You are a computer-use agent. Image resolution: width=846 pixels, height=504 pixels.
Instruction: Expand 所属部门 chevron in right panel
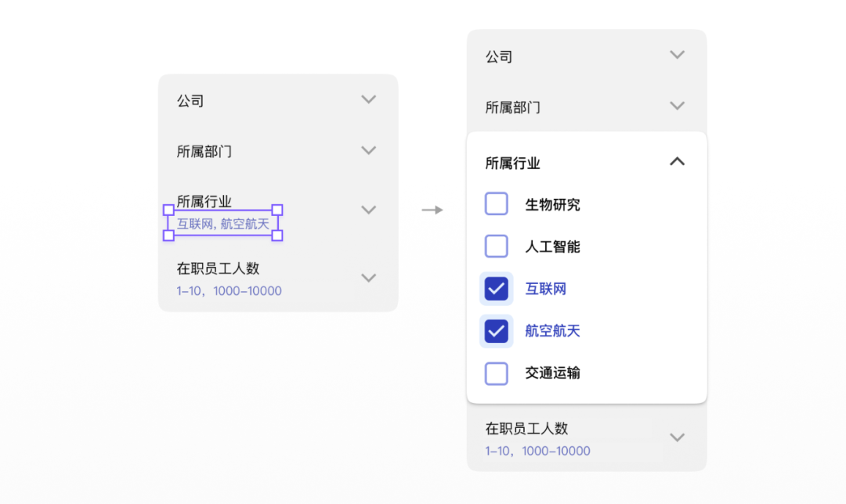[678, 106]
